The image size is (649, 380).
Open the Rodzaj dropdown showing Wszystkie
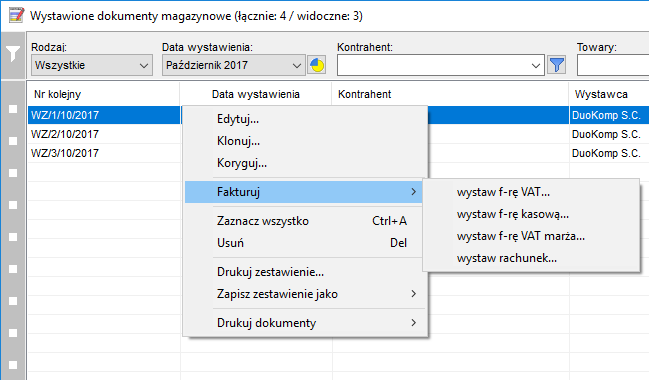(x=92, y=65)
